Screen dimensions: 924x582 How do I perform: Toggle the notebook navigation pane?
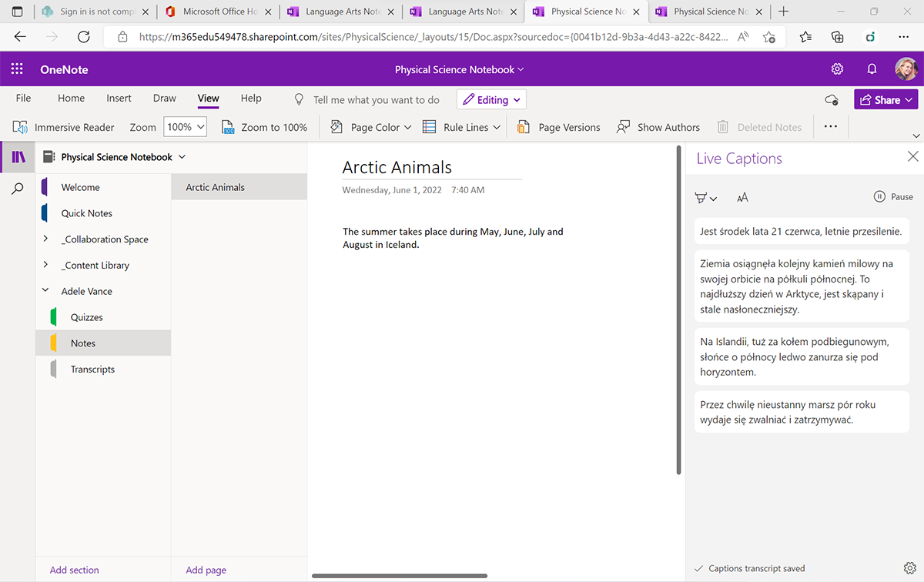click(18, 157)
